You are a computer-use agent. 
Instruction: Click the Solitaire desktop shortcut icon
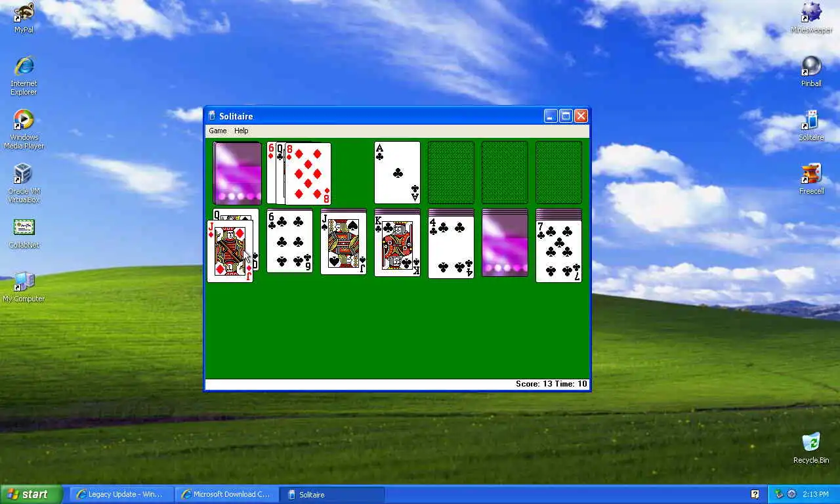point(811,125)
